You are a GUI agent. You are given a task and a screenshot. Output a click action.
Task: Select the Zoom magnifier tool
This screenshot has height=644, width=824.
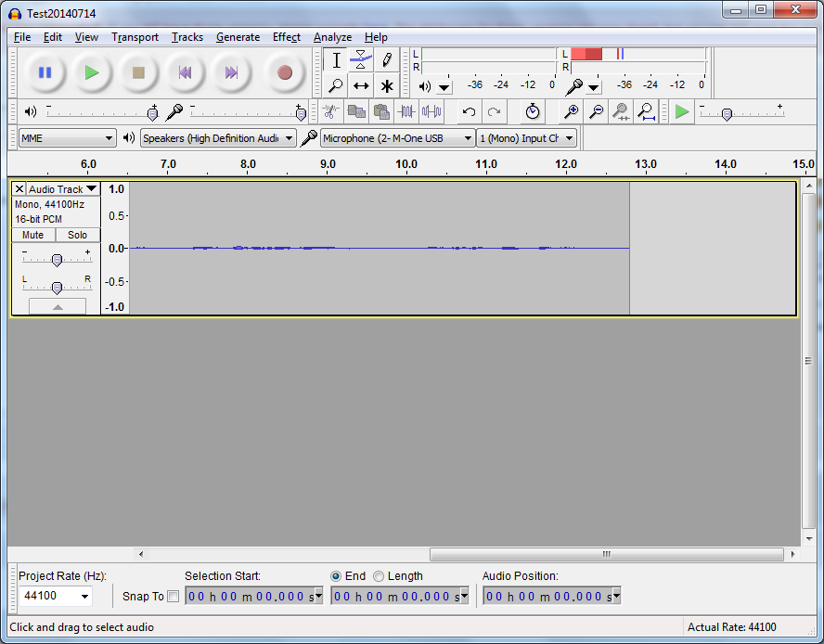click(336, 85)
